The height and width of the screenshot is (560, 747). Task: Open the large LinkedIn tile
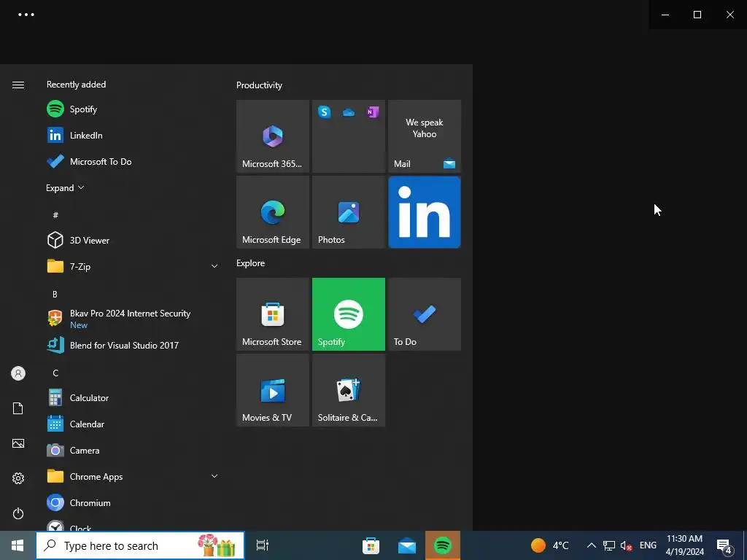click(x=425, y=212)
